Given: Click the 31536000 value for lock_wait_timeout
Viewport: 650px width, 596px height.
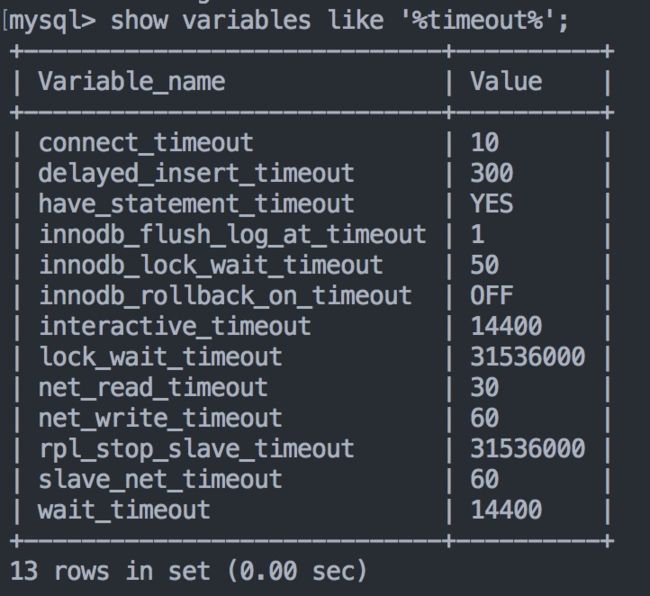Looking at the screenshot, I should (x=527, y=357).
